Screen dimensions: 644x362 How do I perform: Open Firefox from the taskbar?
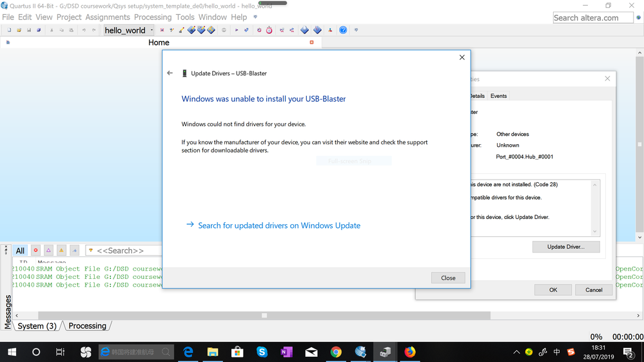click(410, 352)
